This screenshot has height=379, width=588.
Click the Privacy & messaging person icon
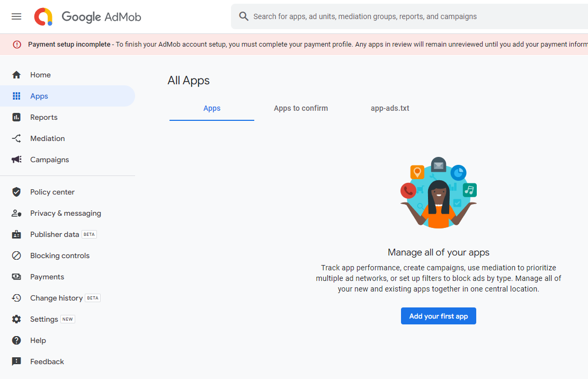[16, 213]
